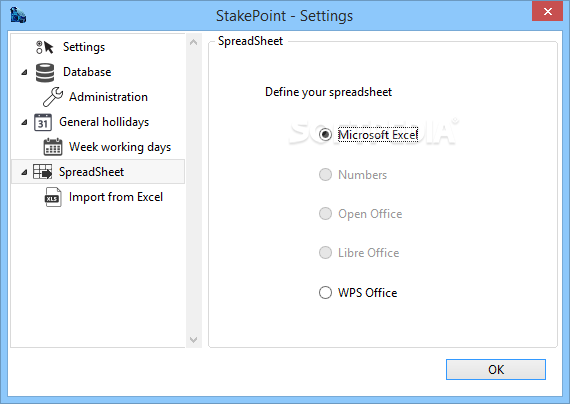Click the StakePoint app icon in title bar
The height and width of the screenshot is (404, 570).
[18, 15]
